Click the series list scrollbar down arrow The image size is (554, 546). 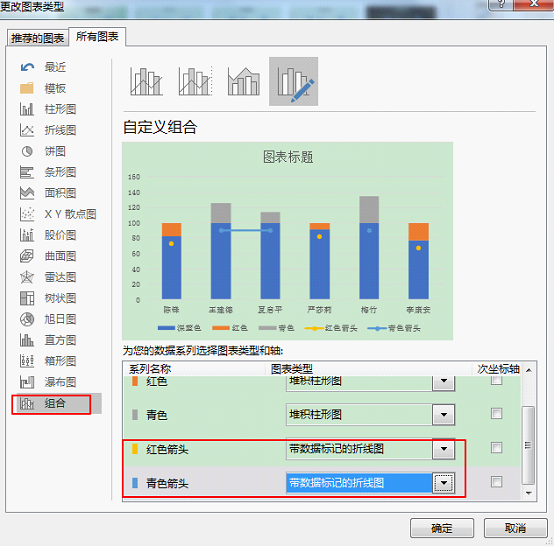point(529,493)
